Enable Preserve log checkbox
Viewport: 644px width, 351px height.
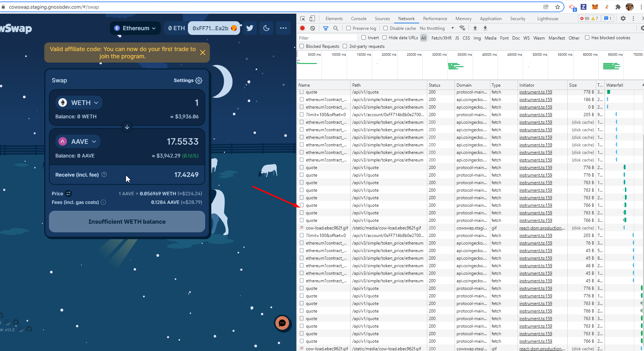point(348,28)
